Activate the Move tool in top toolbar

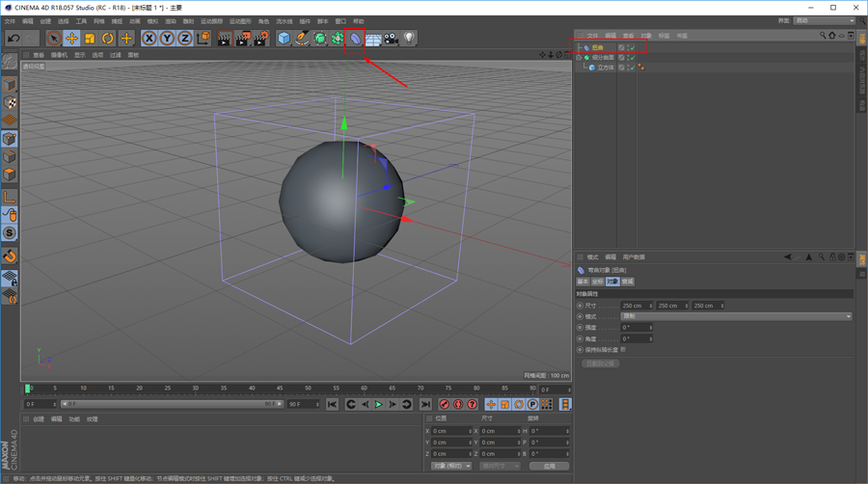[71, 39]
